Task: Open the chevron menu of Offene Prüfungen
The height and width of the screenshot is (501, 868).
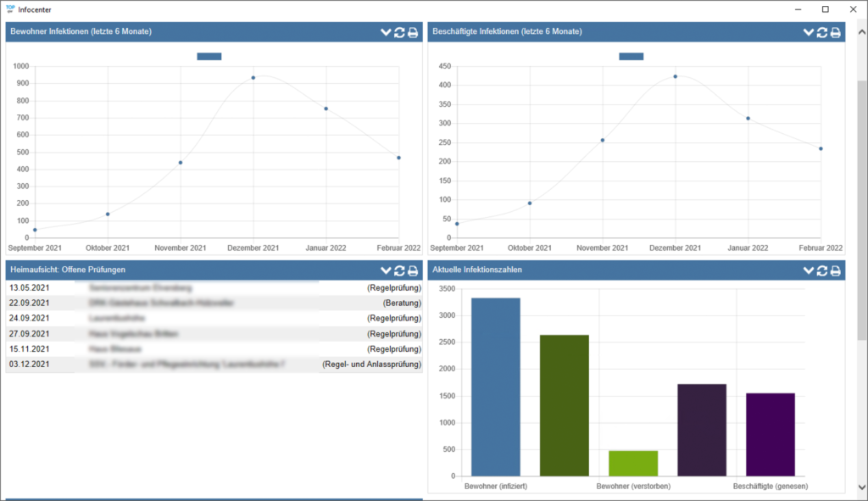Action: (x=386, y=270)
